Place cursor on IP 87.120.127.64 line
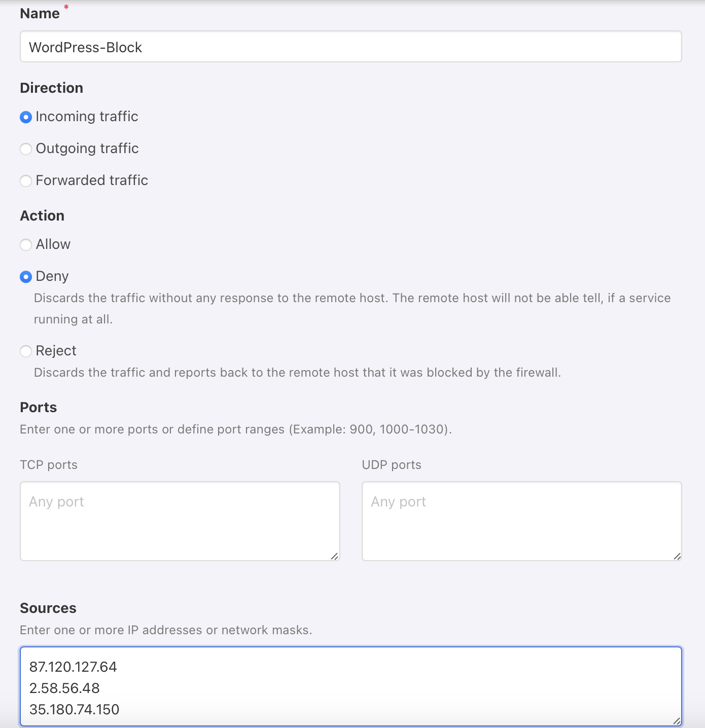This screenshot has width=705, height=728. [73, 667]
